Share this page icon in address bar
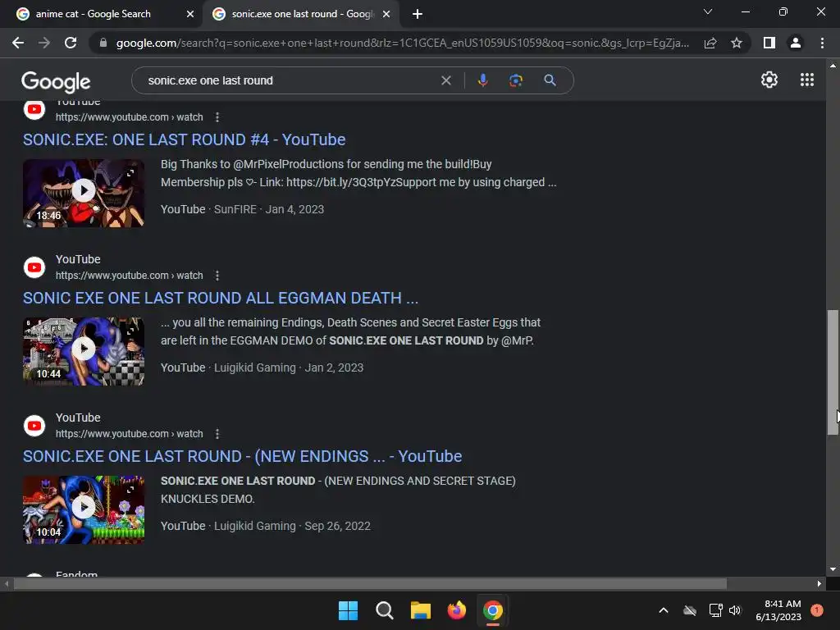 [x=710, y=43]
